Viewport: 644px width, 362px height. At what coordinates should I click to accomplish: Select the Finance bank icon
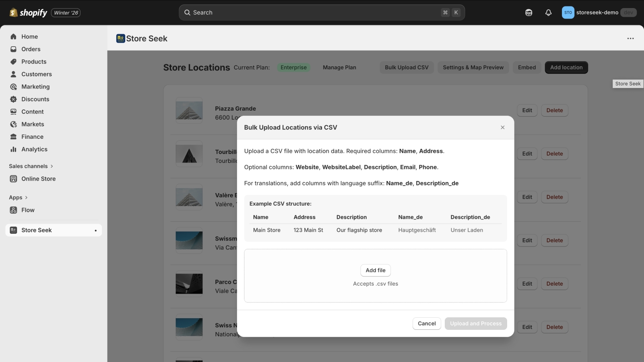pyautogui.click(x=13, y=136)
